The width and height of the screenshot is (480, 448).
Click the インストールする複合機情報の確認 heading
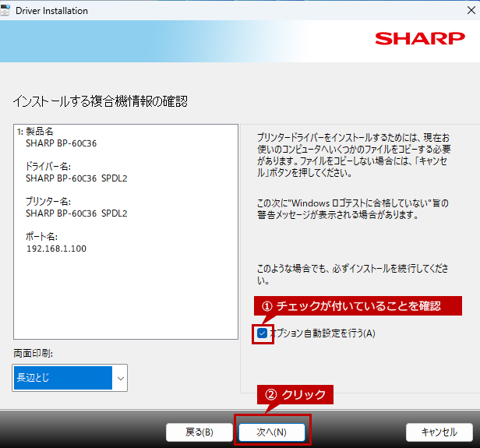(100, 101)
